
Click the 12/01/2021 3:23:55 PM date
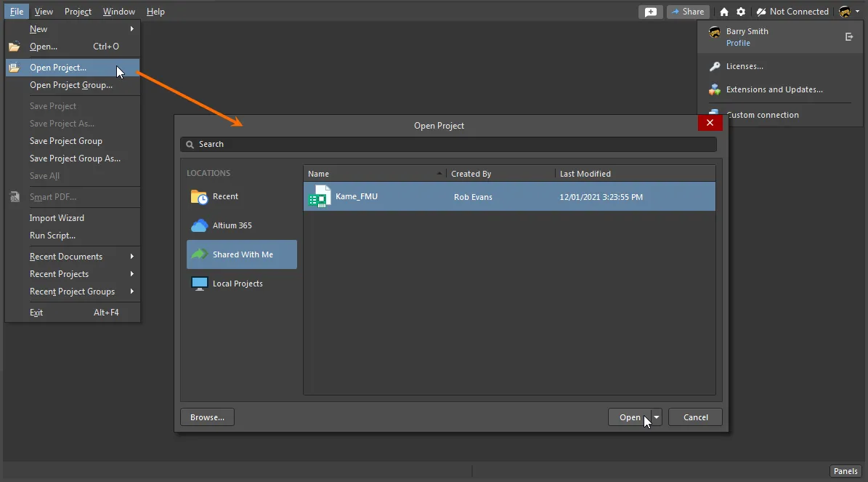(x=601, y=197)
